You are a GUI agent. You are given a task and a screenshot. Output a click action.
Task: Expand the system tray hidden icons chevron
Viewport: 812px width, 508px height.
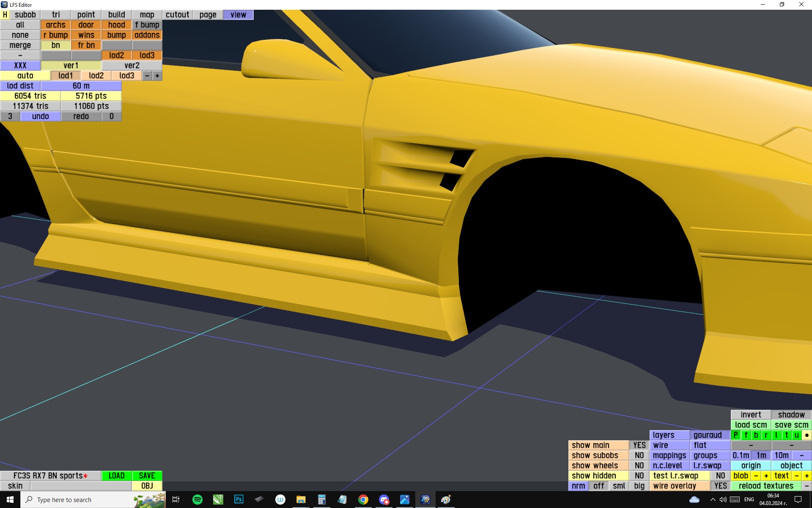[x=713, y=500]
